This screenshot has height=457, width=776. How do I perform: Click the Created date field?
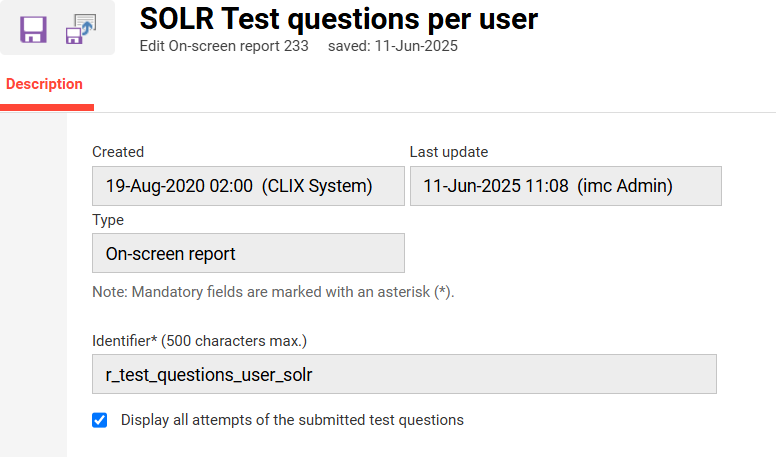pos(248,186)
